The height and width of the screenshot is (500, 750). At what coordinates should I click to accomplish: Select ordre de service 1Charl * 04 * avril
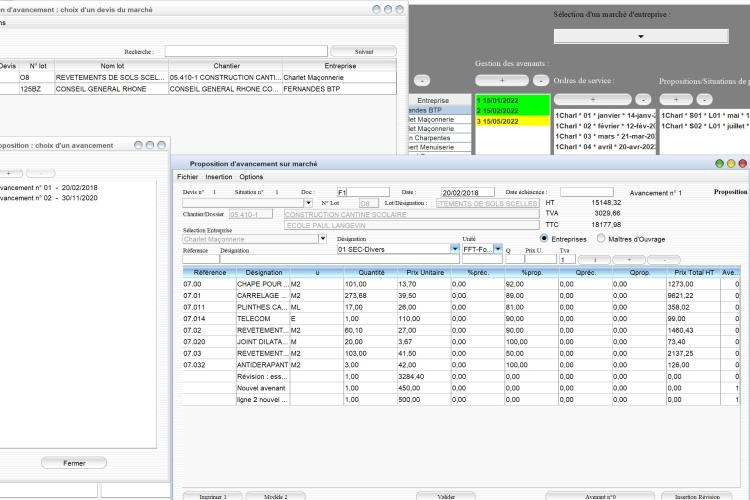point(605,147)
